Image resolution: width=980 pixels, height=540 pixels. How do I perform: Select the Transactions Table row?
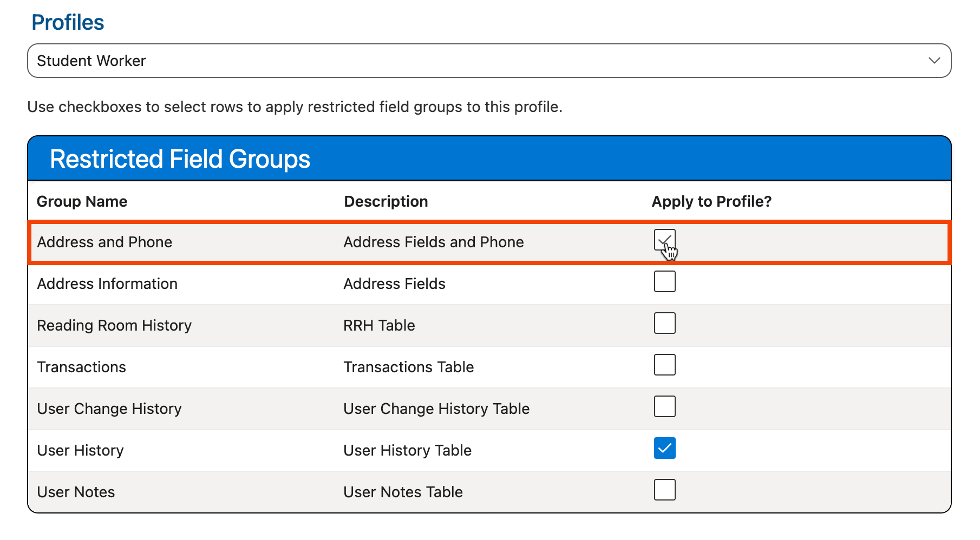pyautogui.click(x=408, y=367)
